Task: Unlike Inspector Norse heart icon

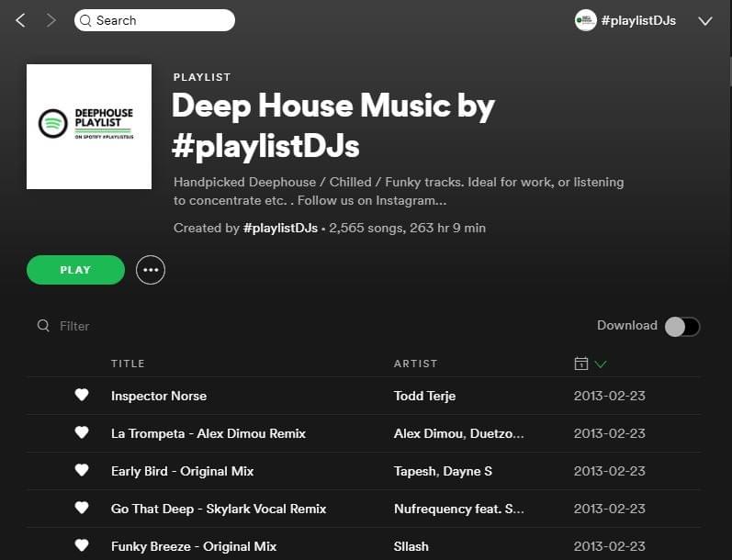Action: [x=82, y=396]
